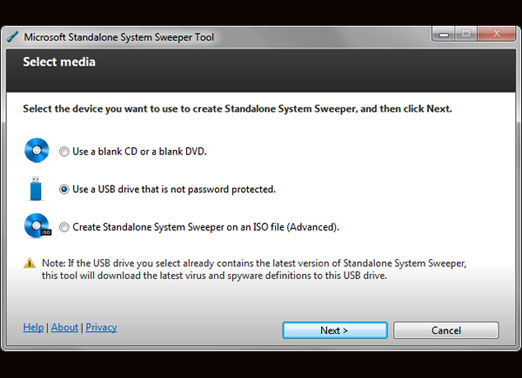
Task: Click the "Use a USB drive that is not password protected" label
Action: [174, 189]
